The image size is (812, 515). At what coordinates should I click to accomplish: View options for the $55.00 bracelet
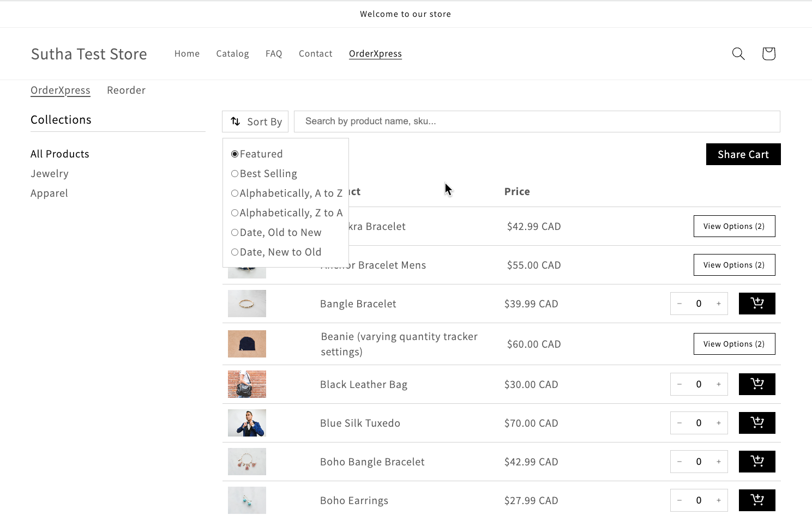coord(733,265)
